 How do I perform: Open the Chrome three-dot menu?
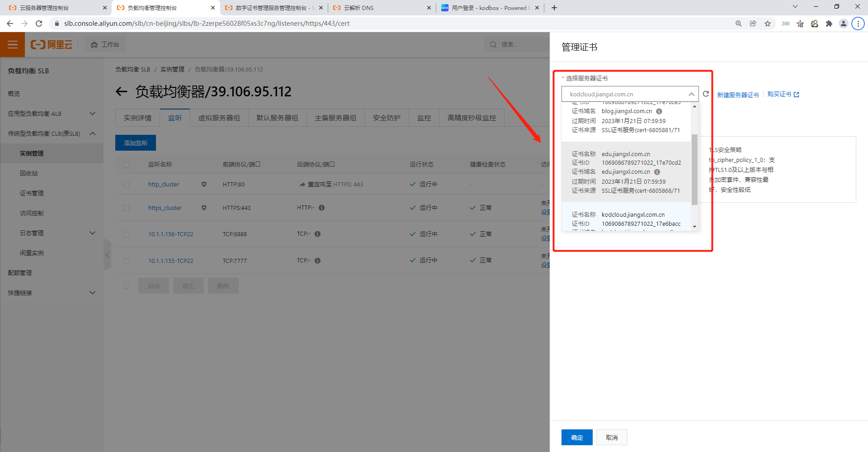click(x=858, y=24)
